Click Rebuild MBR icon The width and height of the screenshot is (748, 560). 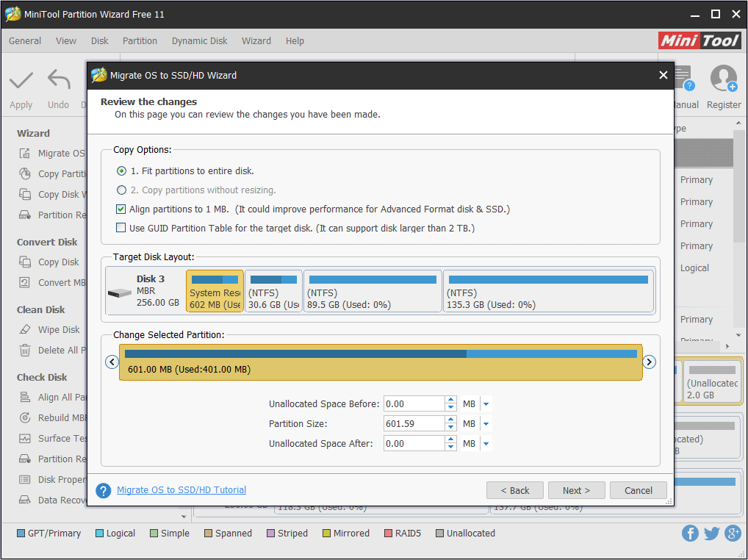click(25, 418)
